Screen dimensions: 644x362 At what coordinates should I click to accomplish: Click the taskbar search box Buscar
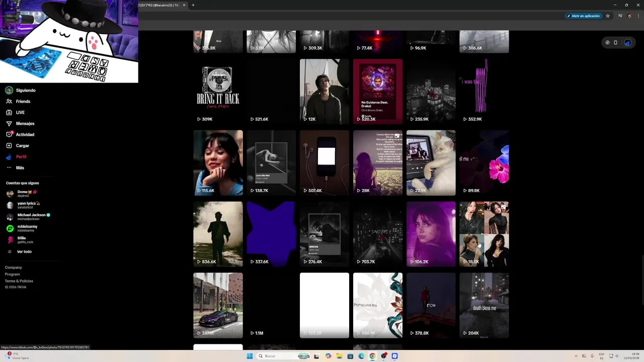[x=284, y=356]
